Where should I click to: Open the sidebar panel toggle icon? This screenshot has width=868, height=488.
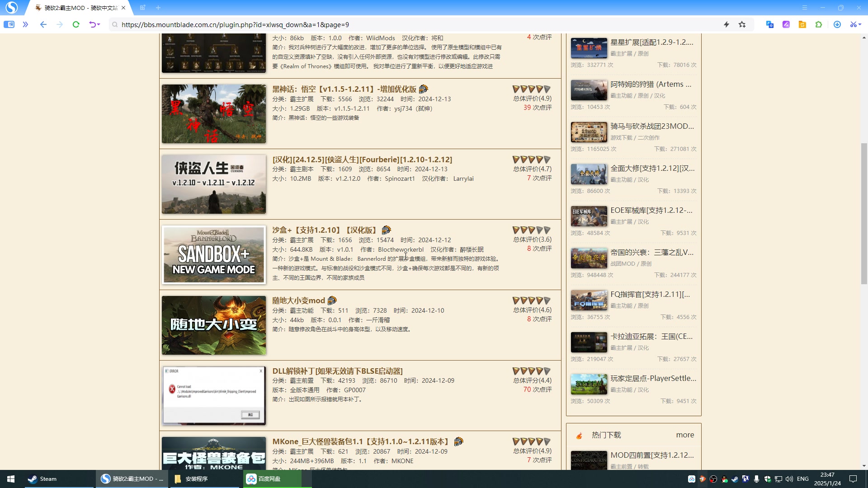click(x=9, y=24)
